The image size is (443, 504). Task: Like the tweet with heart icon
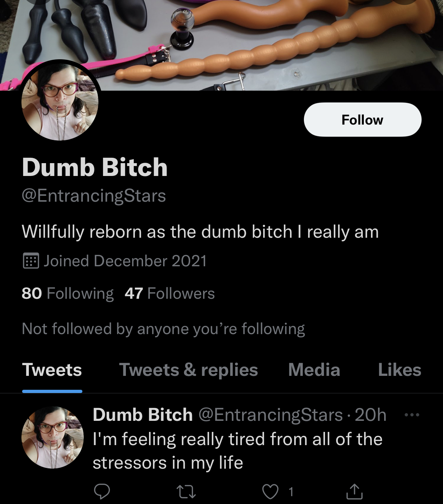coord(270,492)
